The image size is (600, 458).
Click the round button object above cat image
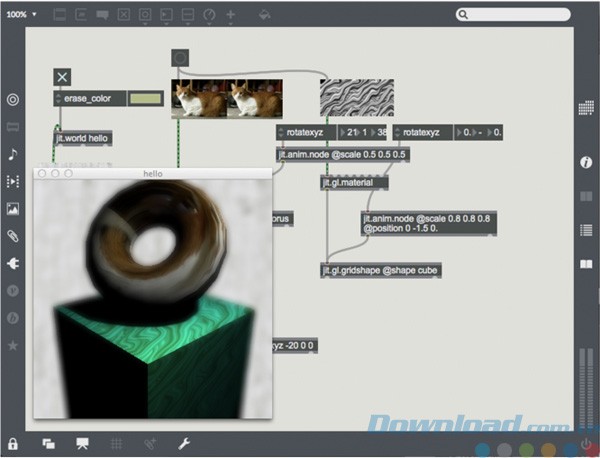[x=180, y=58]
